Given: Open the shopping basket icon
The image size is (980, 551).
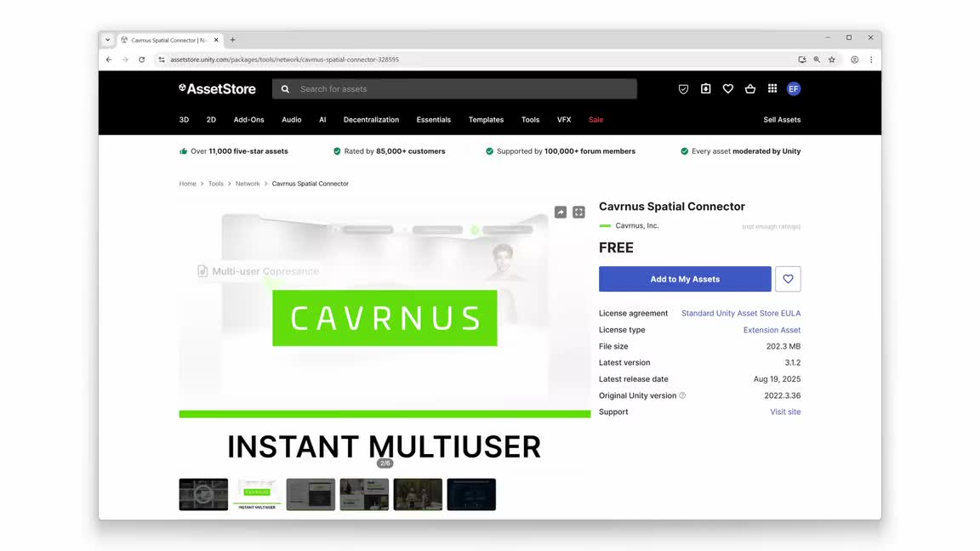Looking at the screenshot, I should [x=750, y=89].
